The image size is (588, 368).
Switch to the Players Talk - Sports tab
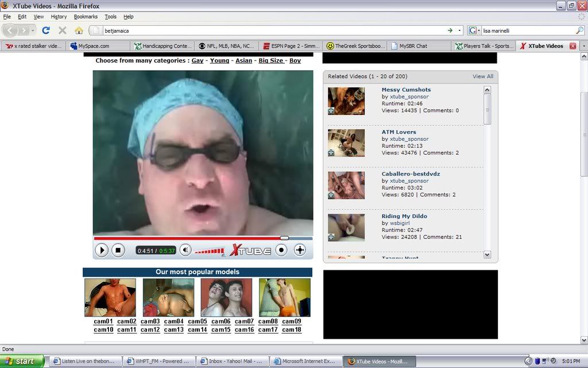483,46
